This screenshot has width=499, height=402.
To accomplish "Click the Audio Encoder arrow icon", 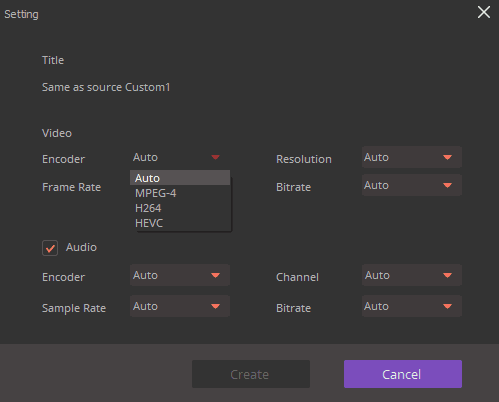I will point(215,275).
